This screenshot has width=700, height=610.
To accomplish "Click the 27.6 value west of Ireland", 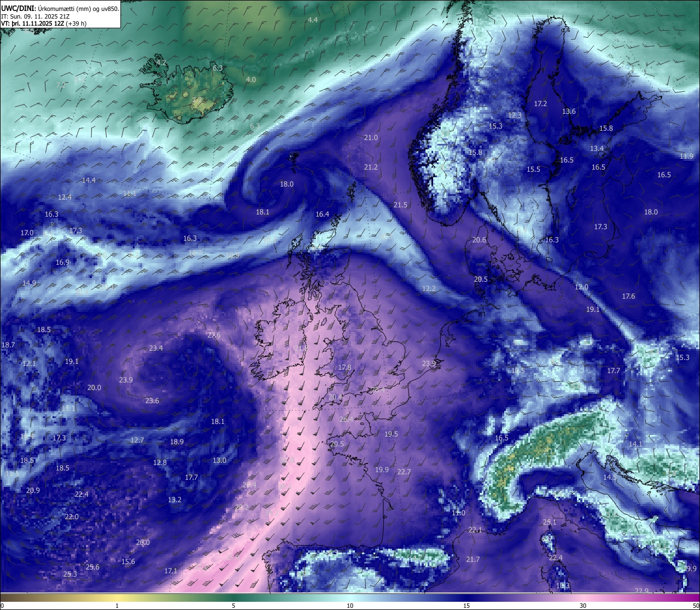I will 214,335.
